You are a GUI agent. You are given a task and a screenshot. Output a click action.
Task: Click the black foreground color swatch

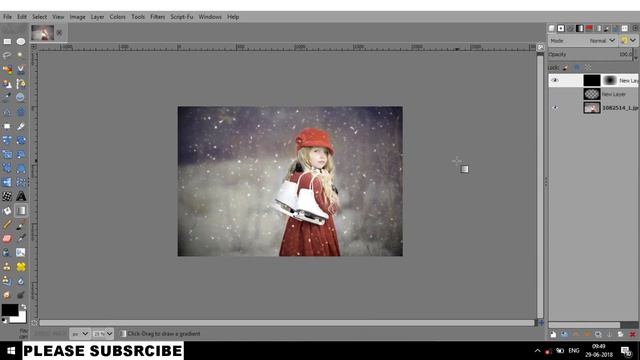(x=9, y=310)
